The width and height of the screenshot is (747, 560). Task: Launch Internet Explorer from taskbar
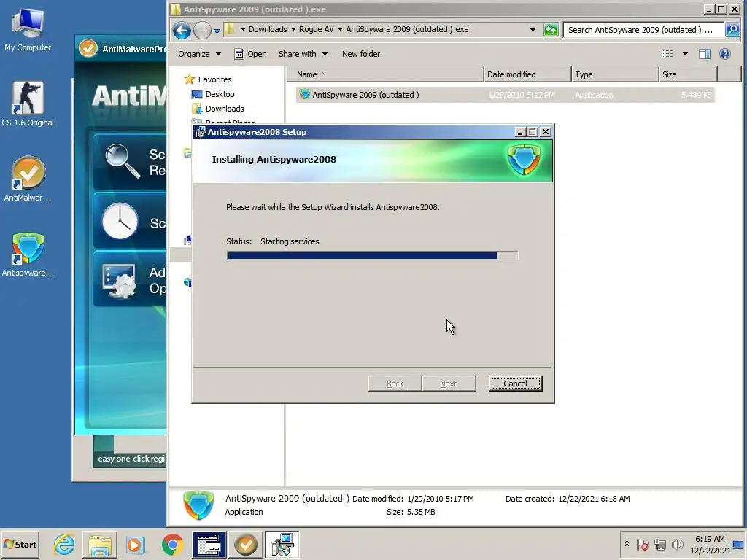pos(64,544)
